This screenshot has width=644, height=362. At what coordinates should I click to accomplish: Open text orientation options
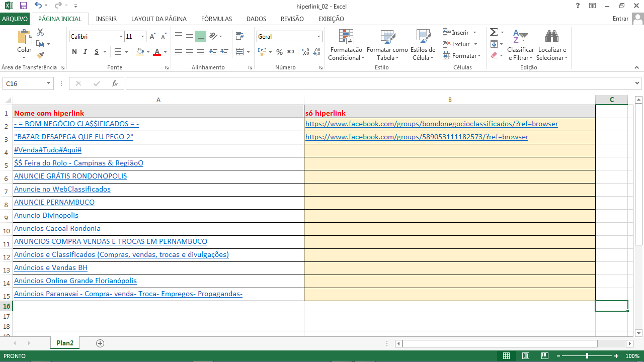[x=214, y=36]
